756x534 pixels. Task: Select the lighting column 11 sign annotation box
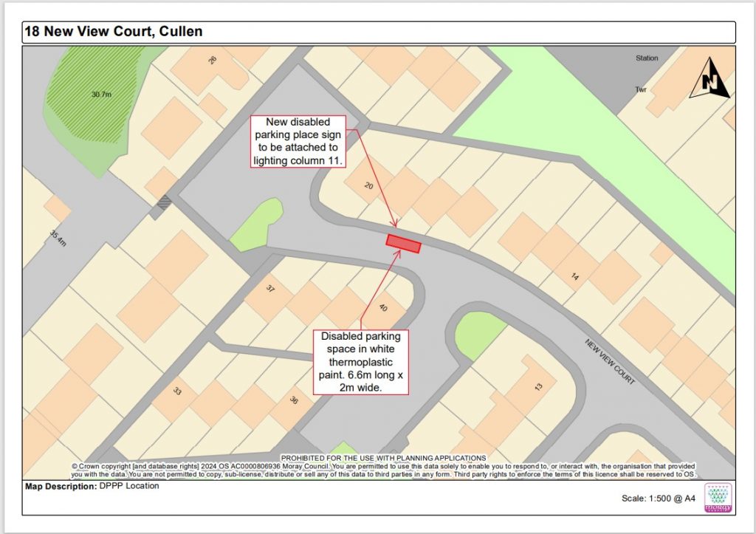[x=300, y=142]
